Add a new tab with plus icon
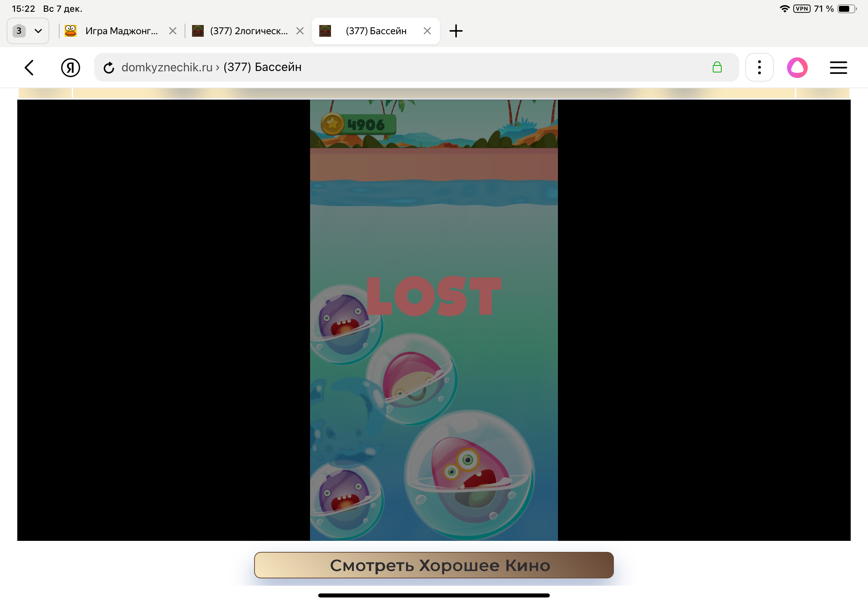The image size is (868, 603). 456,31
